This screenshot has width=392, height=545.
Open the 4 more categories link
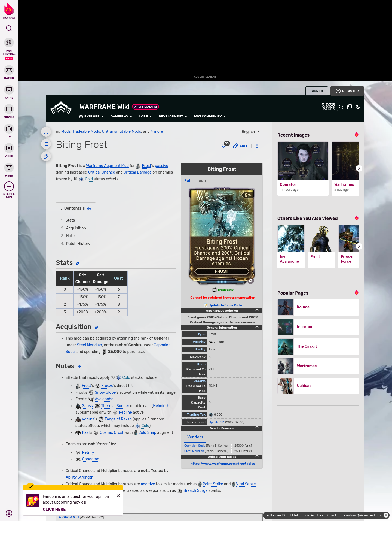click(x=157, y=131)
